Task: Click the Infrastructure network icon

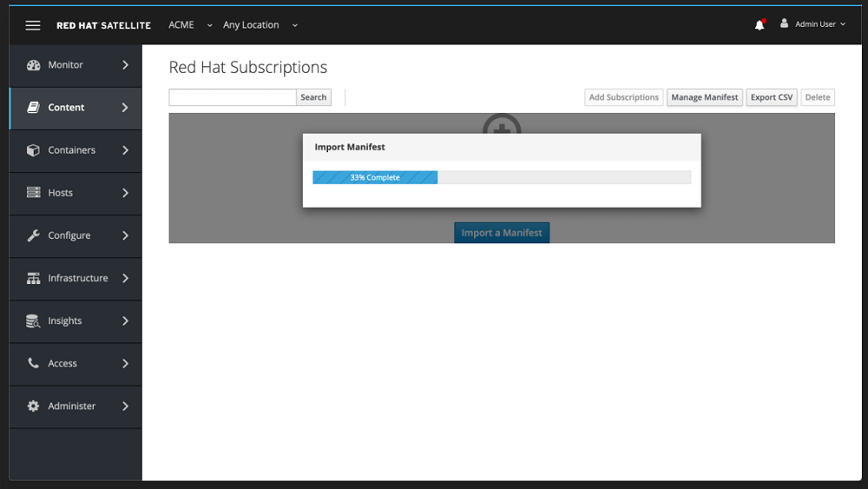Action: [x=34, y=278]
